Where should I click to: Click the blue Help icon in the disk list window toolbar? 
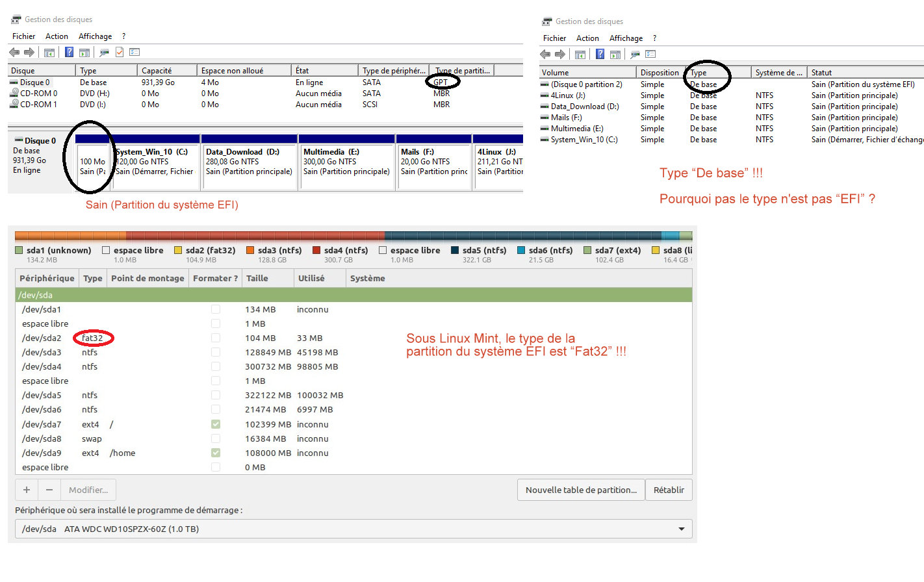tap(69, 53)
